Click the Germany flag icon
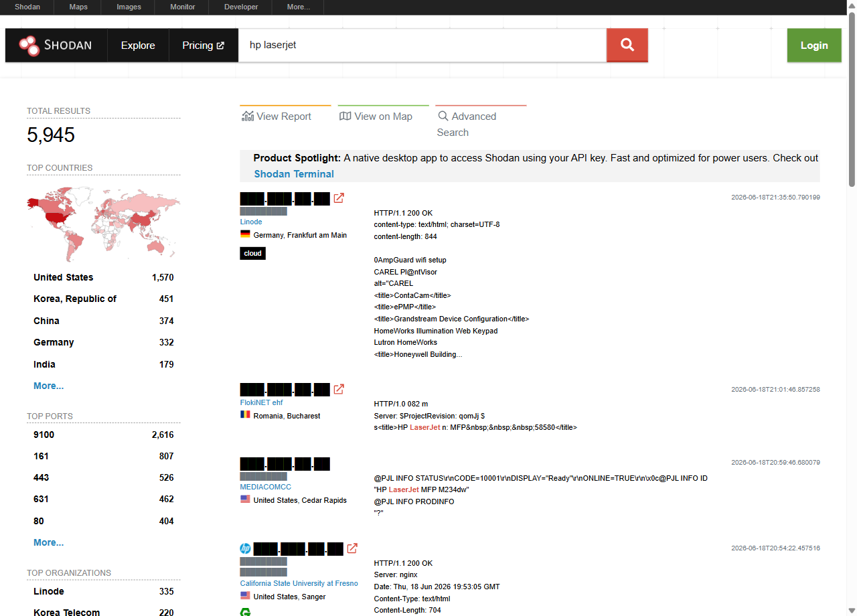857x616 pixels. pos(245,235)
